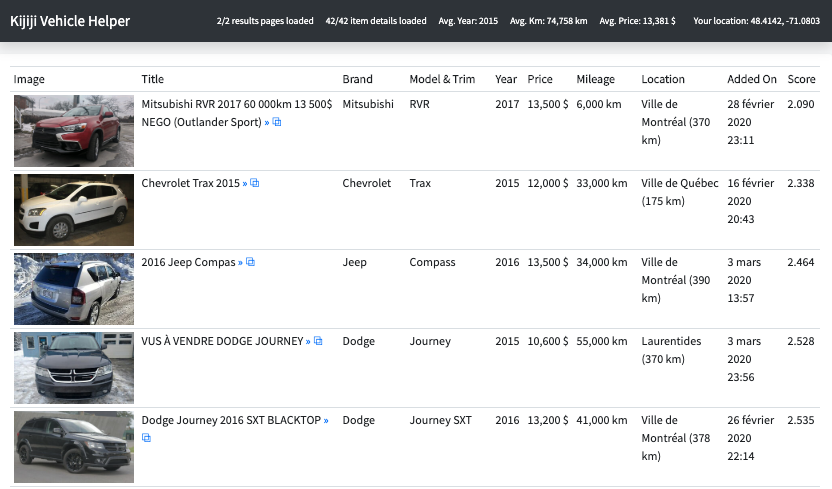Sort by the Year column header
832x489 pixels.
click(x=506, y=79)
